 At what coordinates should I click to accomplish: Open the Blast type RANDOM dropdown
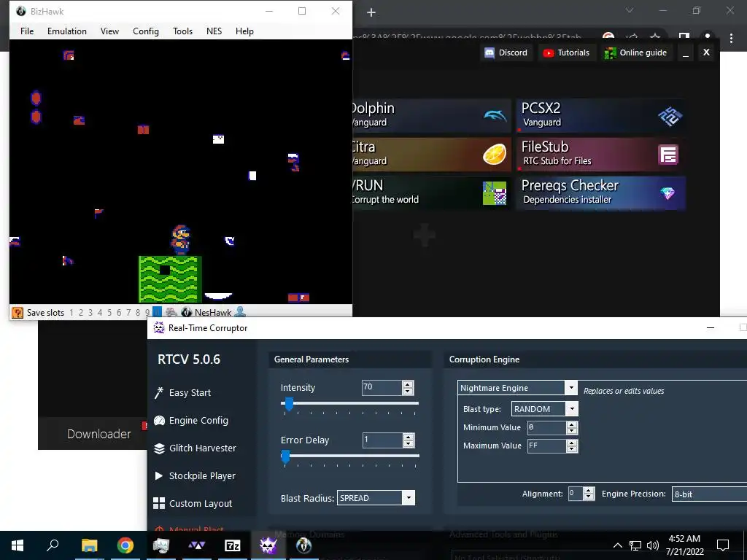(x=572, y=408)
